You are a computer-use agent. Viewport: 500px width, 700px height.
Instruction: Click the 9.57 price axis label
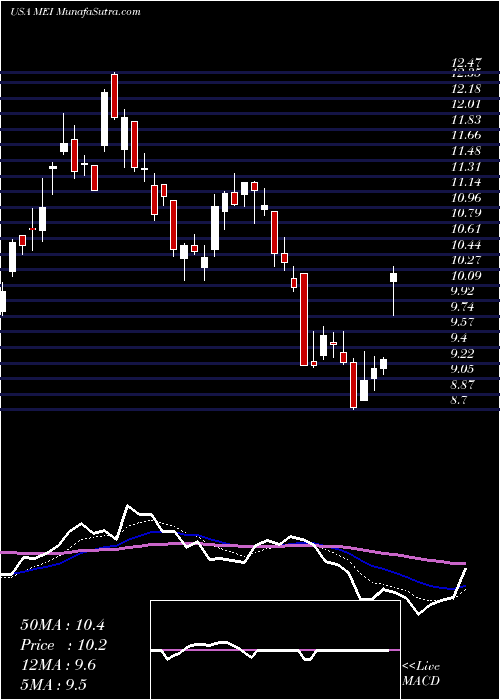[462, 322]
